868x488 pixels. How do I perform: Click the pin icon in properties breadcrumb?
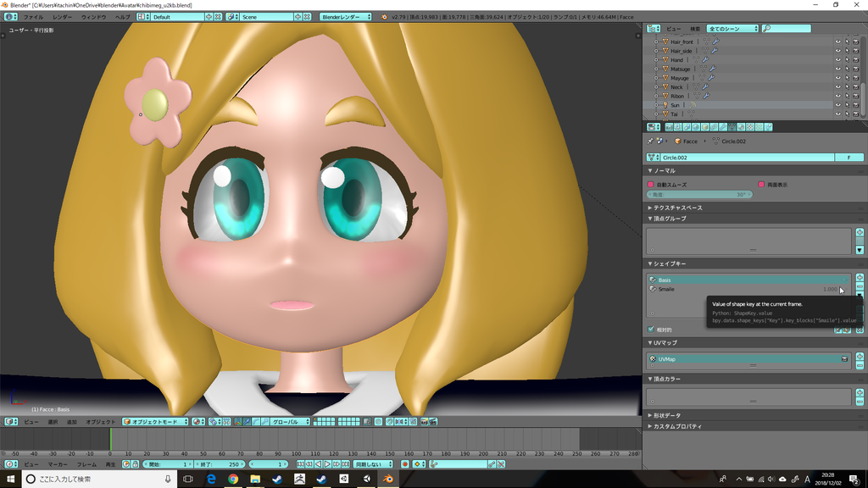pyautogui.click(x=650, y=141)
